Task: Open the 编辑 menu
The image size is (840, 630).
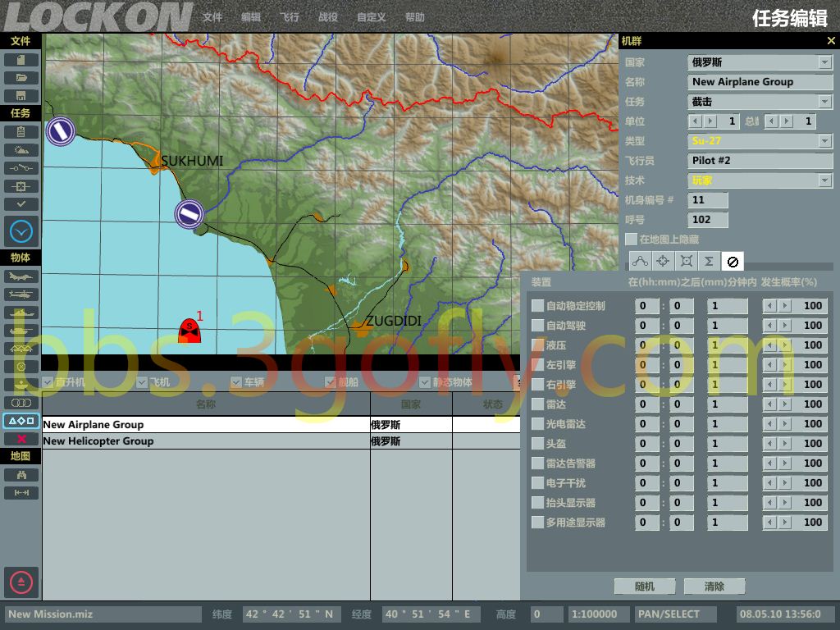Action: (251, 17)
